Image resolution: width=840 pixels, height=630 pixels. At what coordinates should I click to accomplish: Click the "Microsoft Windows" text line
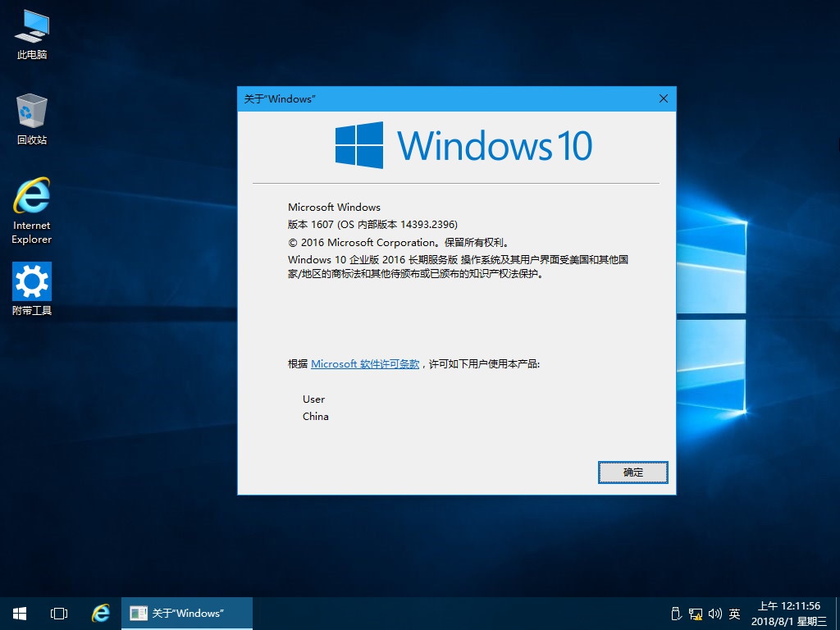point(334,208)
